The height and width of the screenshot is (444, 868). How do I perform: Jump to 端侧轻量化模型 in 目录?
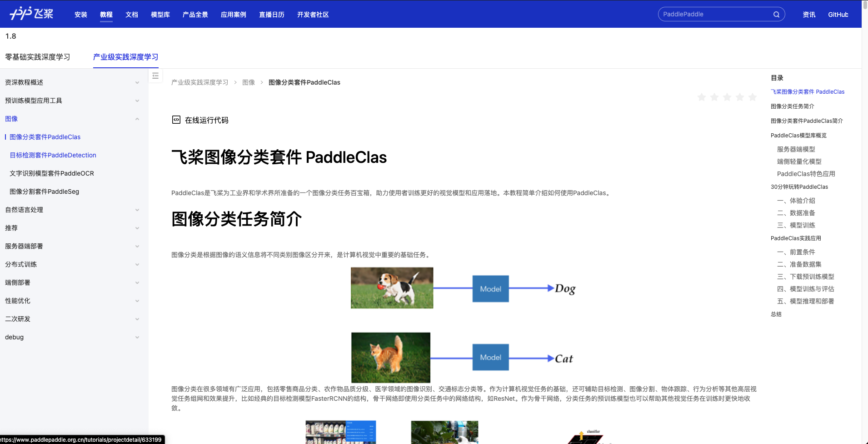[799, 161]
